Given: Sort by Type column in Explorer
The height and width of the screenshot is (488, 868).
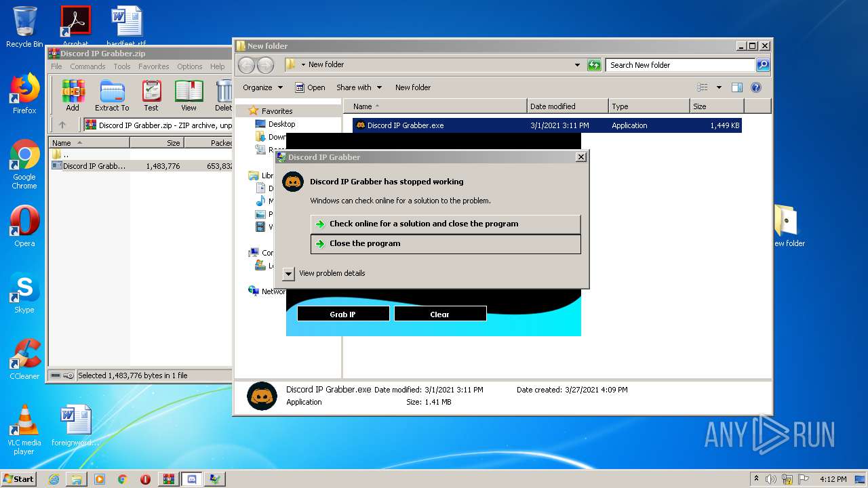Looking at the screenshot, I should click(x=649, y=106).
